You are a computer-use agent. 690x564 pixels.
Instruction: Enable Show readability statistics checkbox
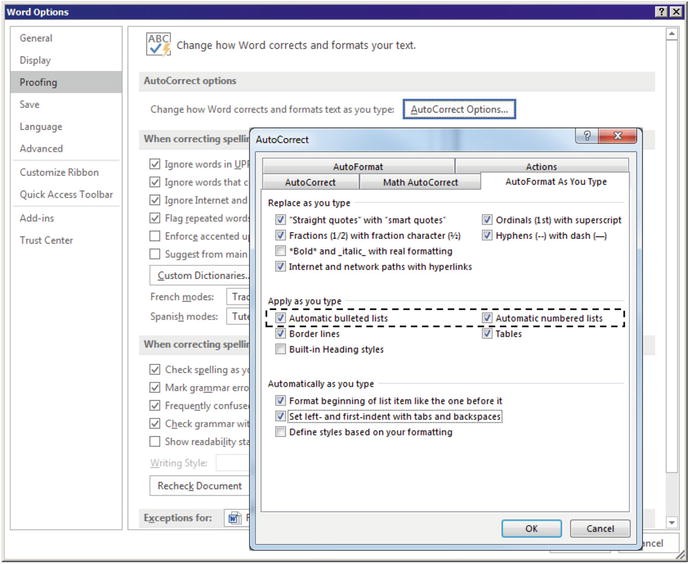point(154,441)
